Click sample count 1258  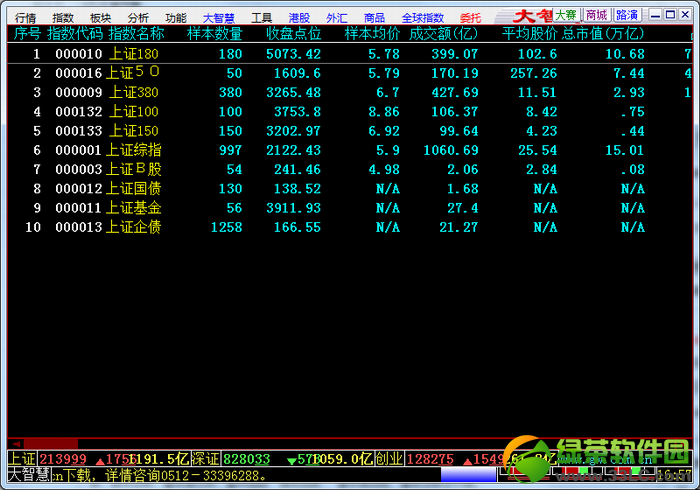pos(227,227)
